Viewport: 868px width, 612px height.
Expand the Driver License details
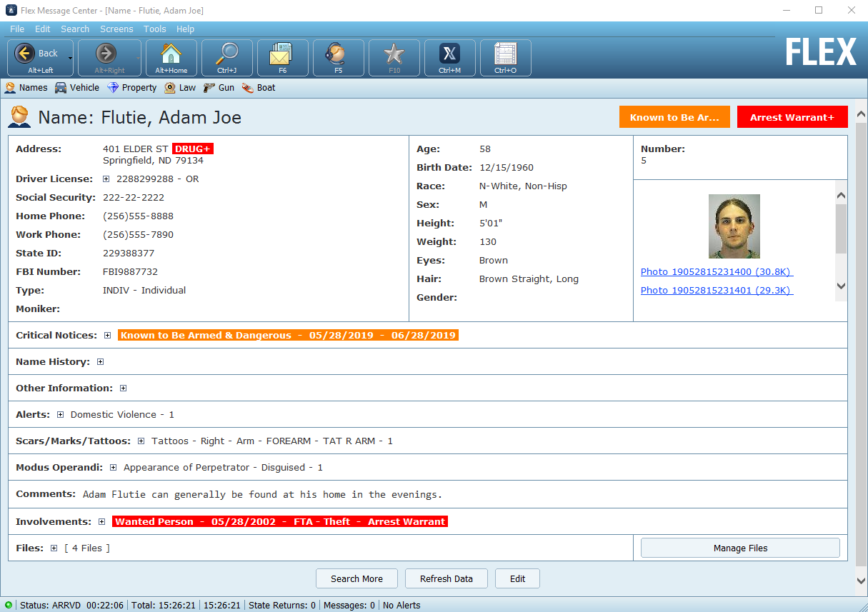coord(106,179)
